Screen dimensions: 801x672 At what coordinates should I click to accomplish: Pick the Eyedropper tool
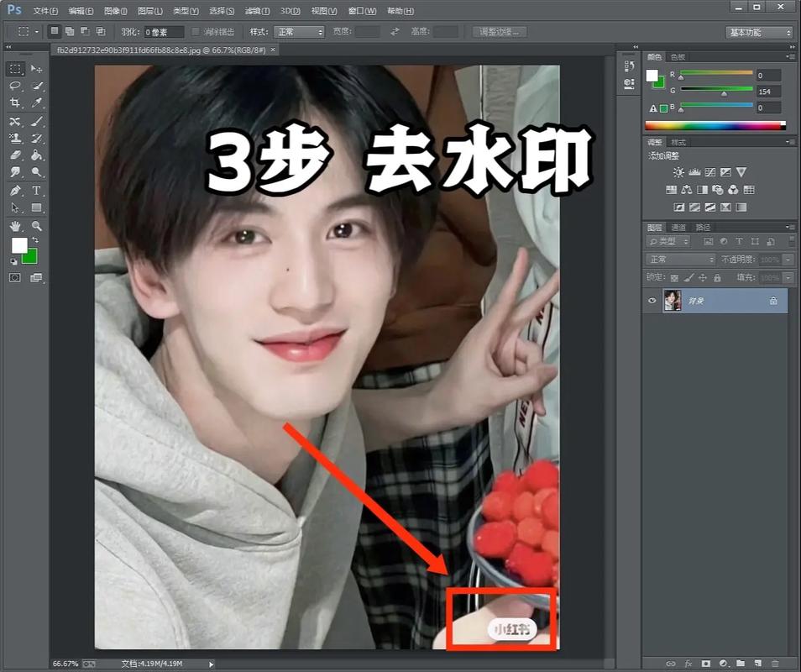click(x=37, y=102)
